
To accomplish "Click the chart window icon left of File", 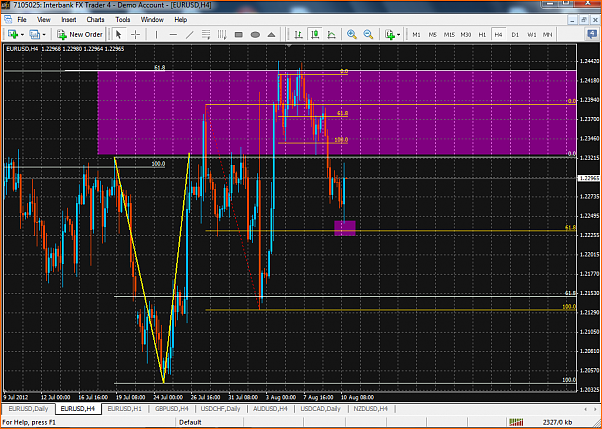I will coord(7,20).
